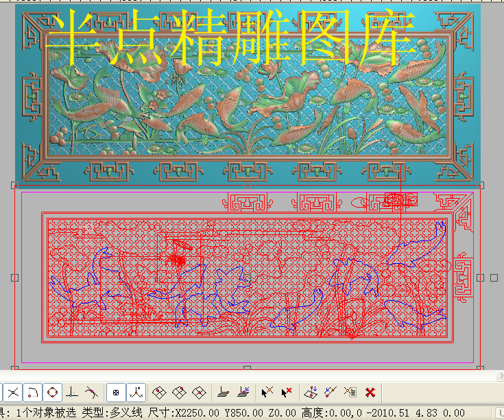The width and height of the screenshot is (504, 420).
Task: Toggle the arc endpoint snap icon
Action: [x=33, y=393]
